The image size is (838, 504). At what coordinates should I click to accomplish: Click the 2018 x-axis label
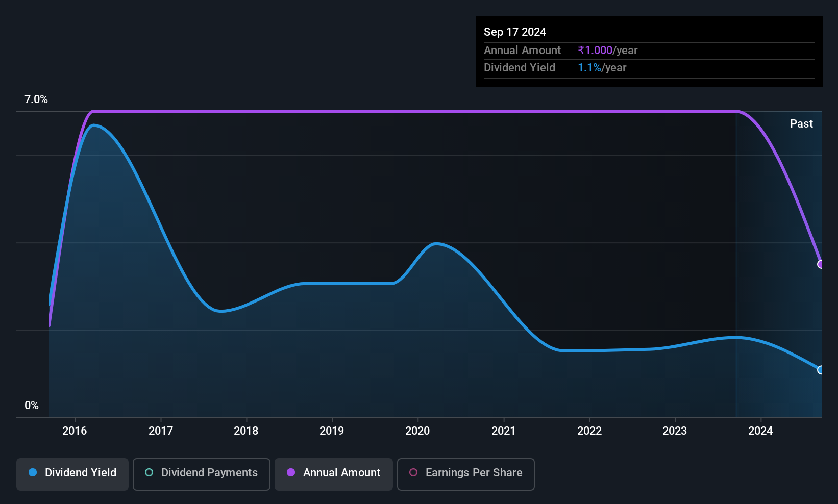(x=246, y=431)
